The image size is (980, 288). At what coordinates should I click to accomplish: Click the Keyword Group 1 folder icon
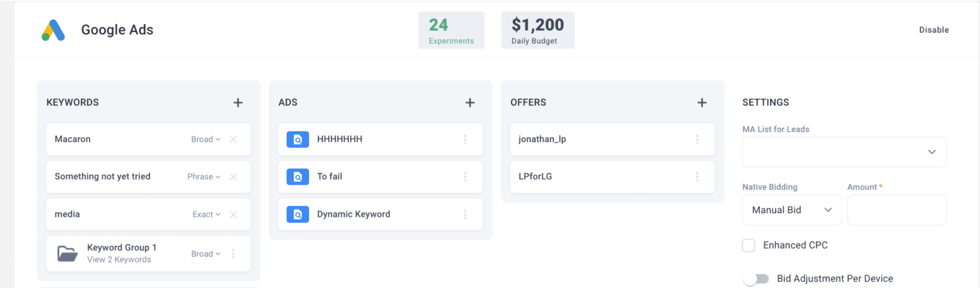click(x=67, y=253)
